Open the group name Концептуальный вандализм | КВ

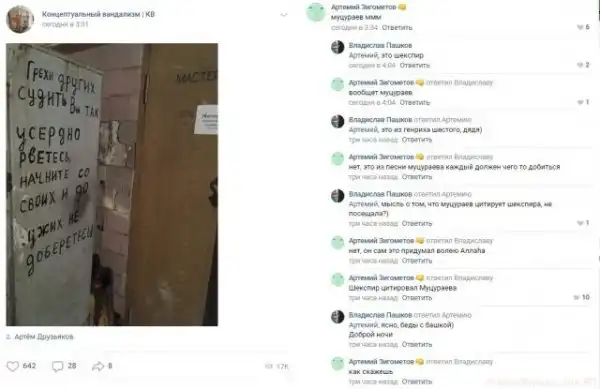[x=98, y=14]
